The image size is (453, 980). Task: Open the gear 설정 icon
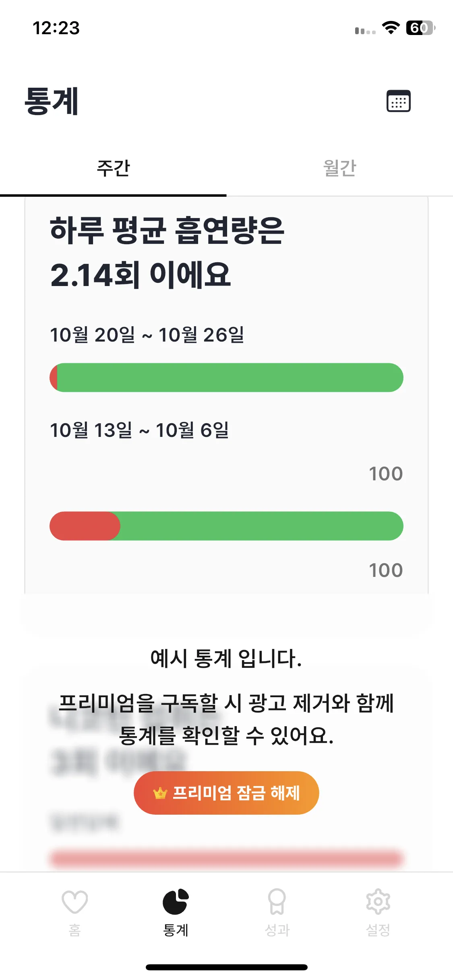378,902
